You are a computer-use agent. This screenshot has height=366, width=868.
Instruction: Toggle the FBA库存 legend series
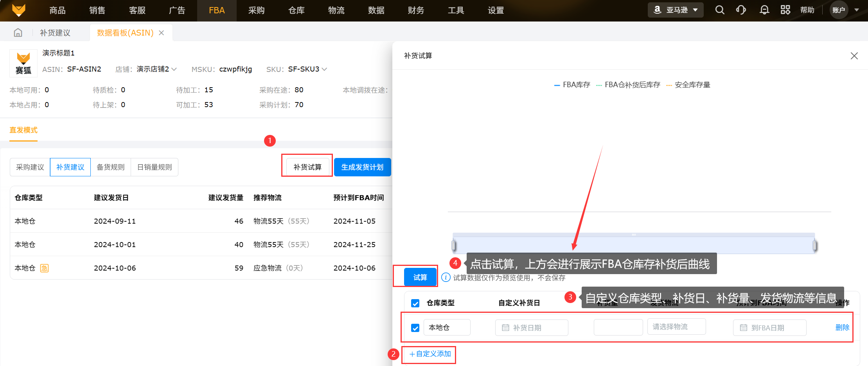click(572, 85)
